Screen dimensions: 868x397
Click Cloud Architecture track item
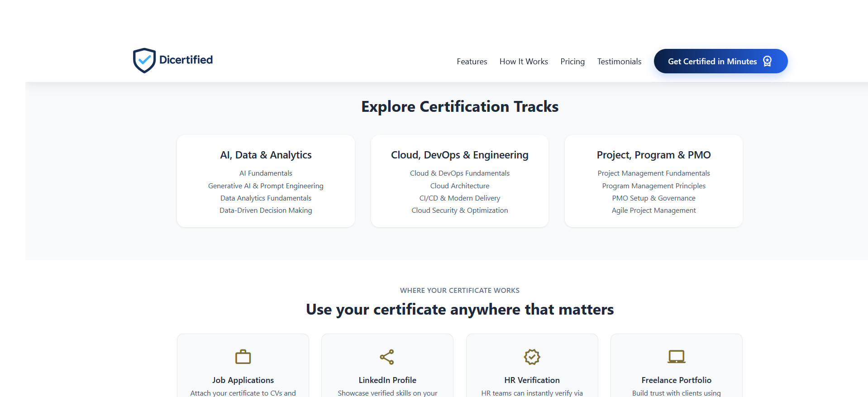[x=459, y=186]
